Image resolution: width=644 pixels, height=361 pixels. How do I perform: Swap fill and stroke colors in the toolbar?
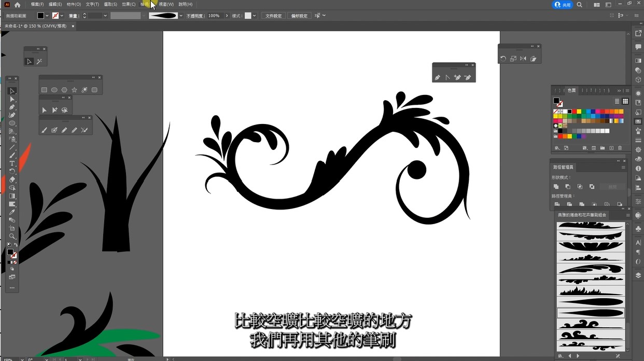click(16, 245)
